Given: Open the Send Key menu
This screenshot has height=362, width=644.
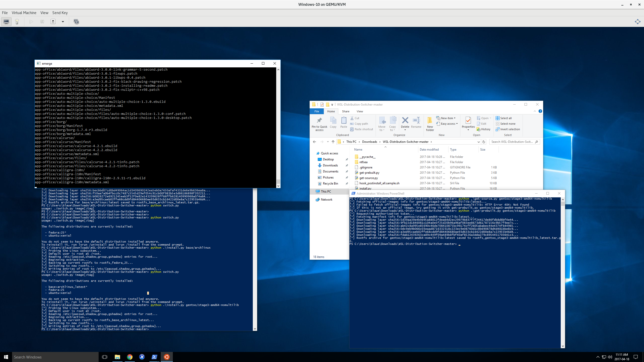Looking at the screenshot, I should [x=60, y=13].
